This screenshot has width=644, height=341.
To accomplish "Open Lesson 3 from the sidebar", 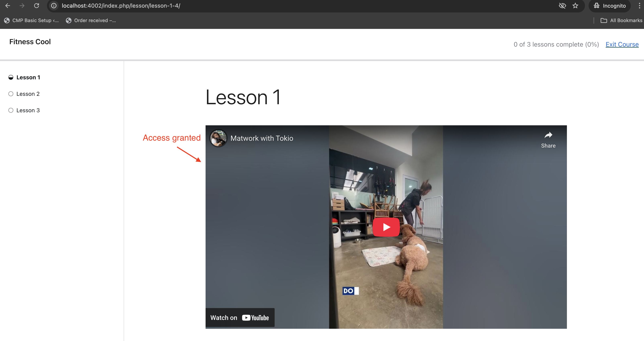I will (x=28, y=110).
